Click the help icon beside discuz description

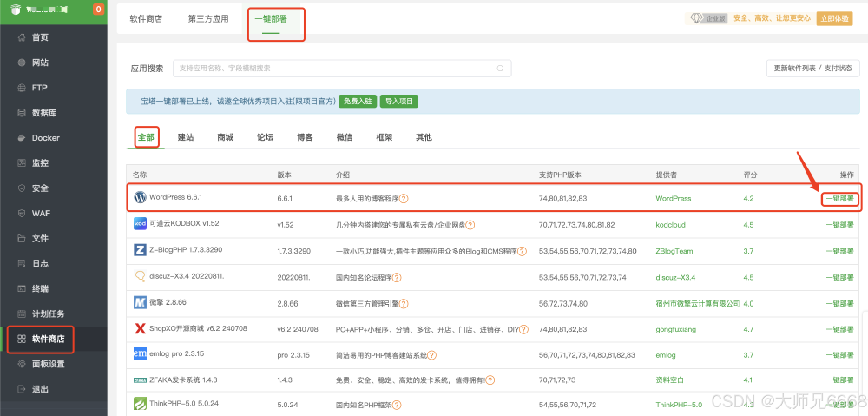(x=397, y=278)
